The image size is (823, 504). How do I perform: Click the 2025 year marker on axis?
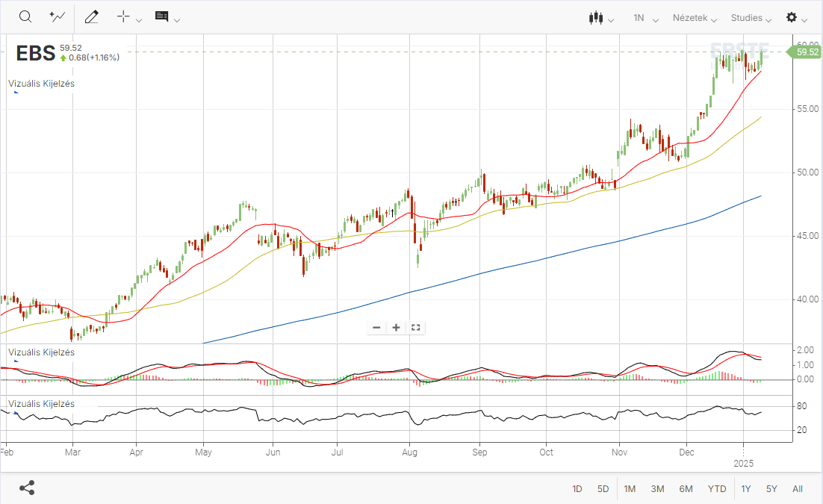[x=743, y=464]
